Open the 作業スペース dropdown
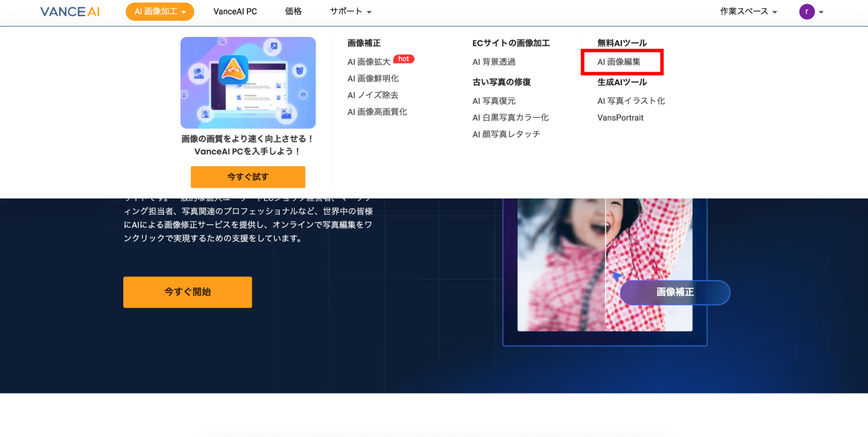Screen dimensions: 868x437 748,12
